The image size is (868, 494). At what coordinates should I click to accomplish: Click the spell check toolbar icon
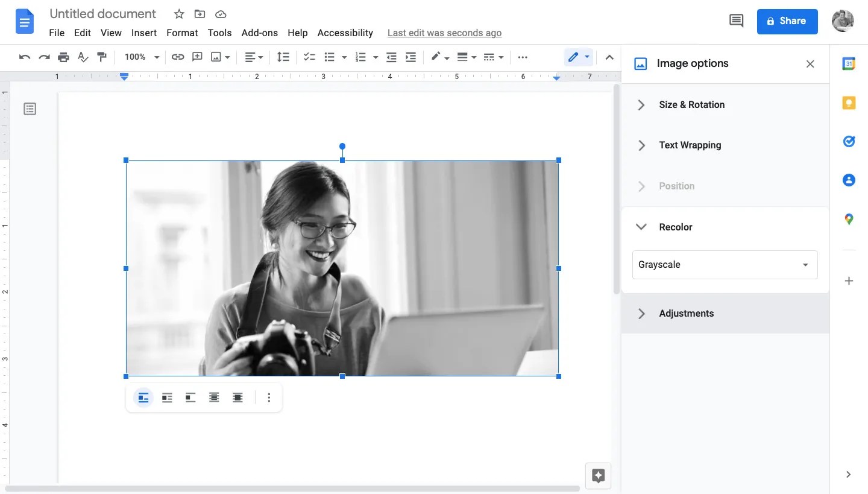click(x=83, y=57)
